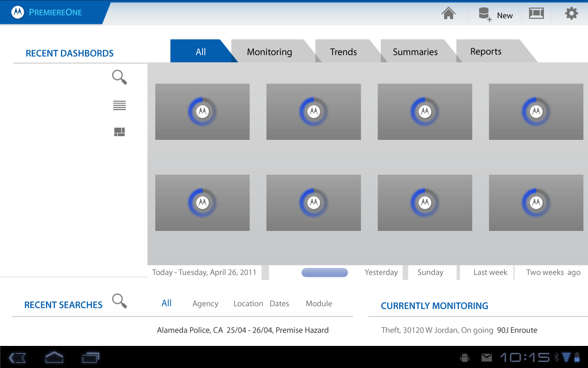Select the All dashboards tab

[201, 51]
